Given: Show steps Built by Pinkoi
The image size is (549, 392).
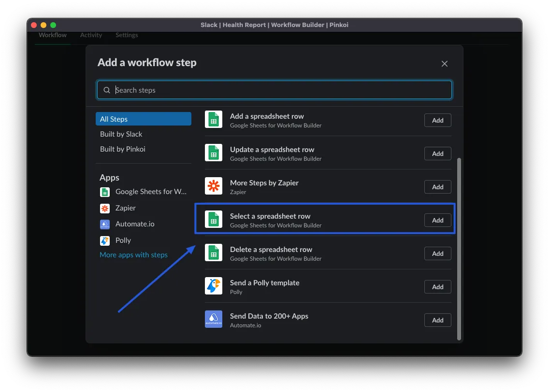Looking at the screenshot, I should (x=123, y=149).
